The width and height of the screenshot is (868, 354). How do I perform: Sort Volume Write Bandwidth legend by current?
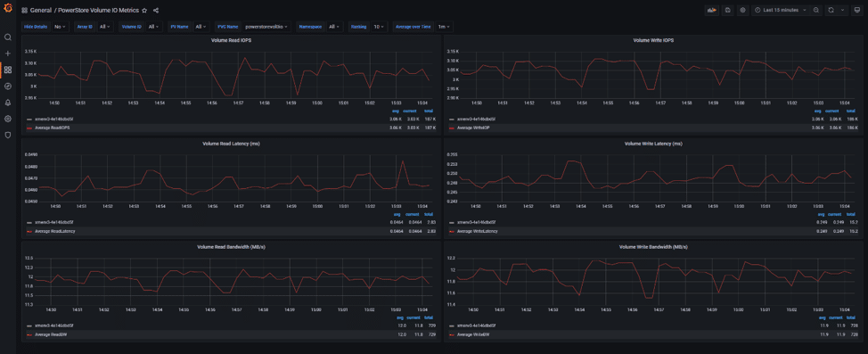[835, 317]
